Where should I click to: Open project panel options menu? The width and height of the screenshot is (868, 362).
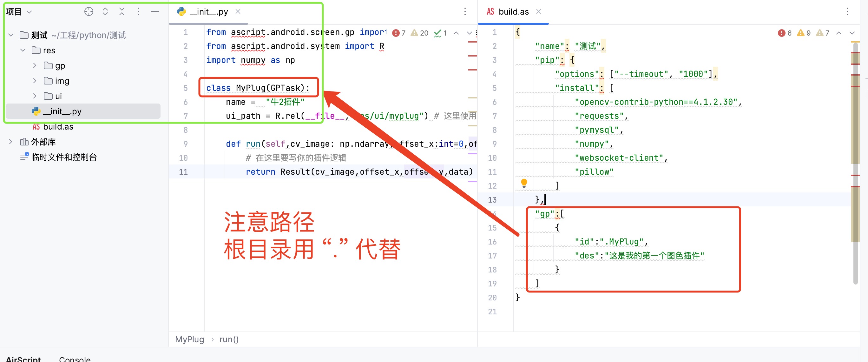tap(138, 11)
